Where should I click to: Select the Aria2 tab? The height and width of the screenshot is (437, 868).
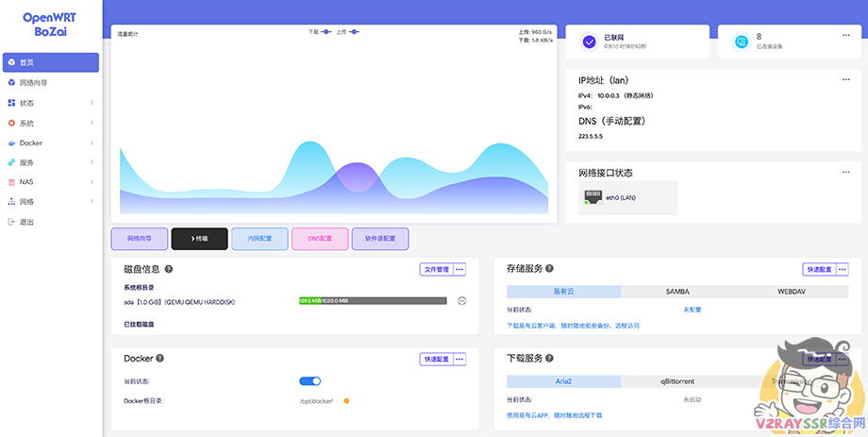pyautogui.click(x=564, y=381)
